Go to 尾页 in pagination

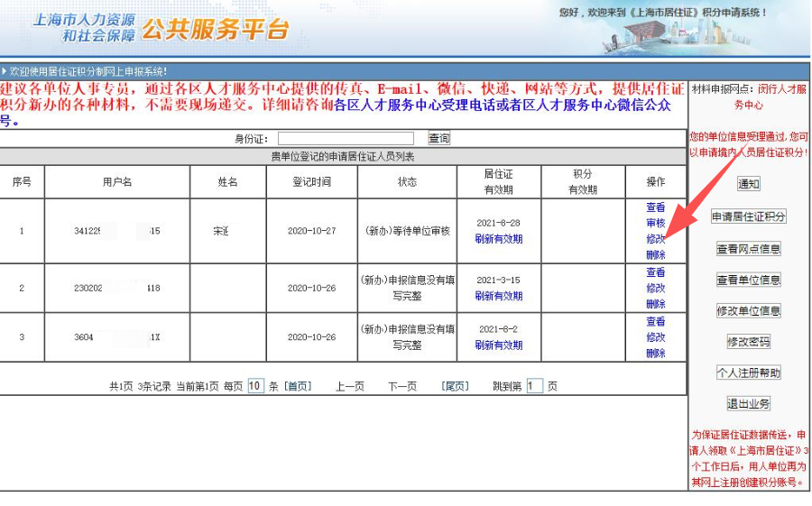(455, 386)
